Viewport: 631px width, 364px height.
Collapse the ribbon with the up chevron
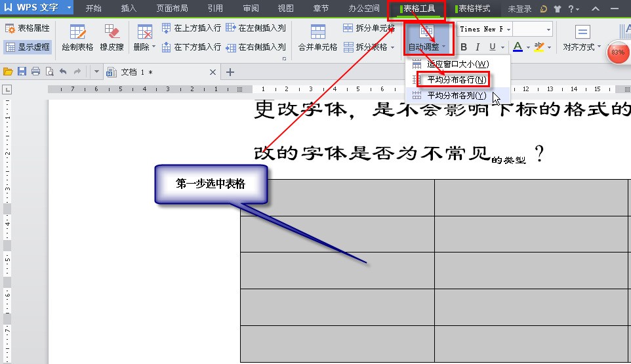coord(596,9)
